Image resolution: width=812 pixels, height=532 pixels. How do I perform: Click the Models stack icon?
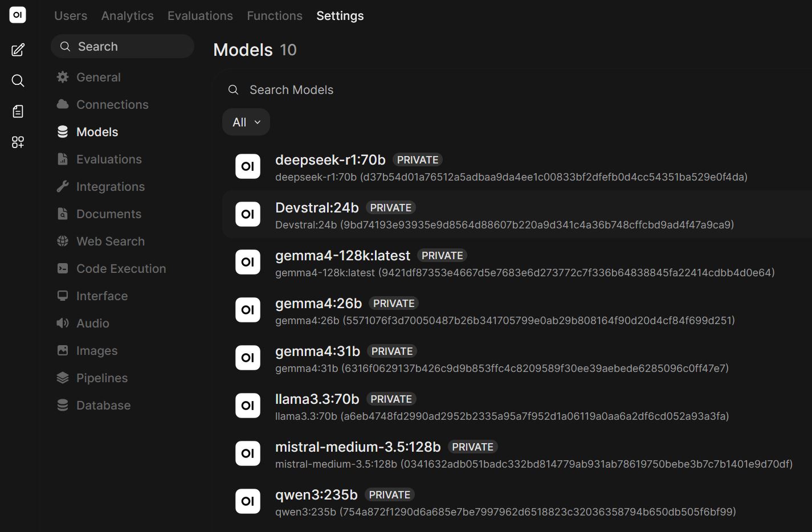point(63,132)
